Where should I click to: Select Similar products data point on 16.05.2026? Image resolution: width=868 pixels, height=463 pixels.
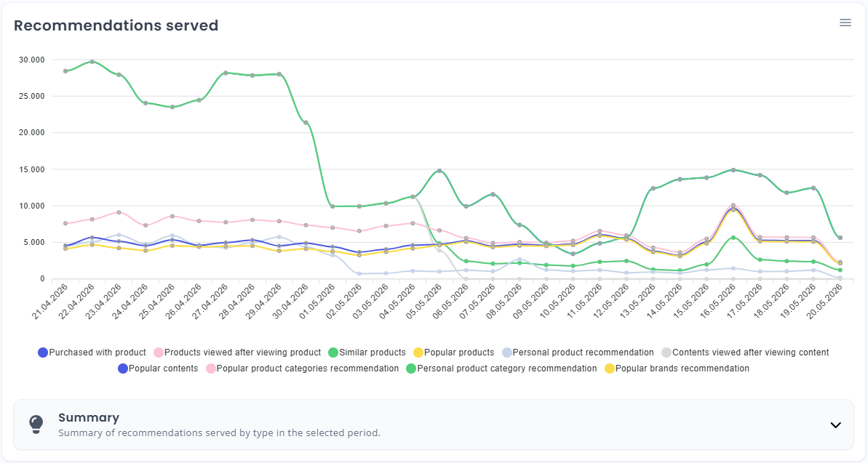[733, 170]
